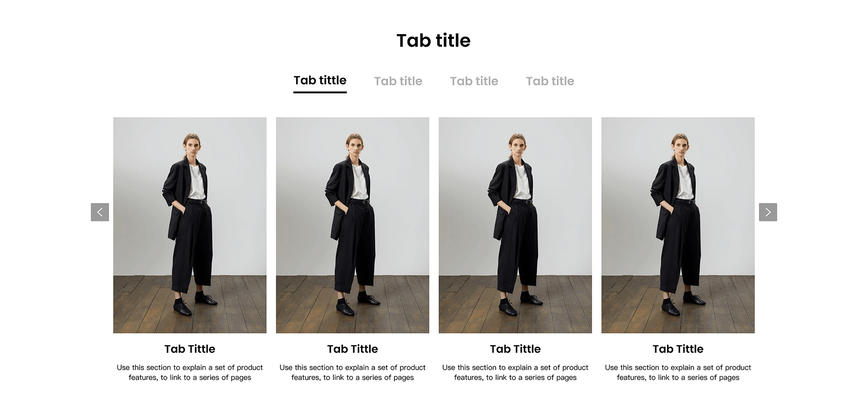Click the first card's description text
Screen dimensions: 868x409
(x=190, y=372)
